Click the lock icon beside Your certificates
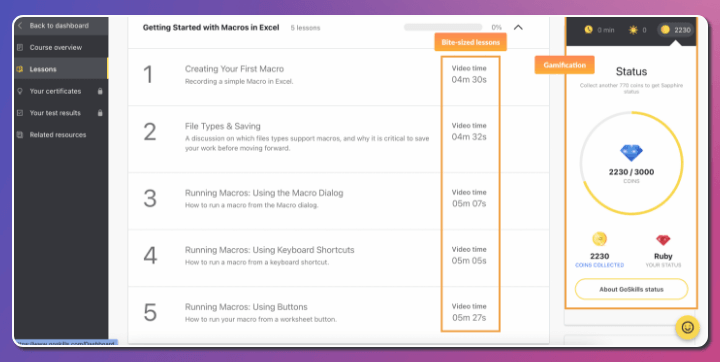 (100, 91)
